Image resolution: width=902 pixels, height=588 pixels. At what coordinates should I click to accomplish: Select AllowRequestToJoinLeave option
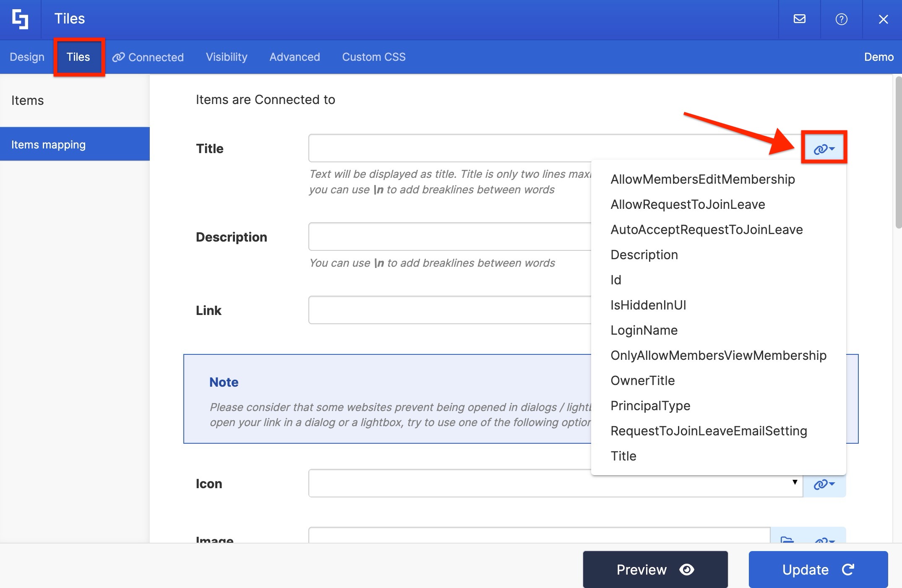(x=688, y=204)
